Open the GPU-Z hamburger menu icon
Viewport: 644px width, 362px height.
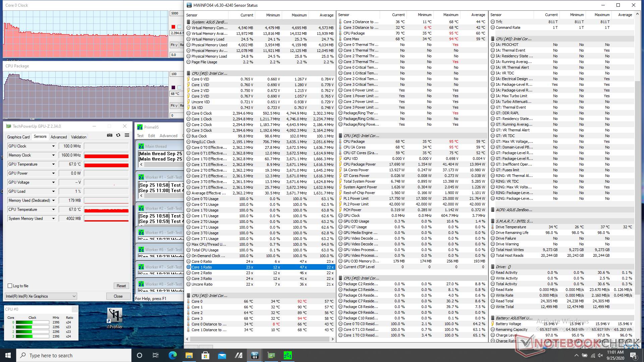pyautogui.click(x=127, y=135)
